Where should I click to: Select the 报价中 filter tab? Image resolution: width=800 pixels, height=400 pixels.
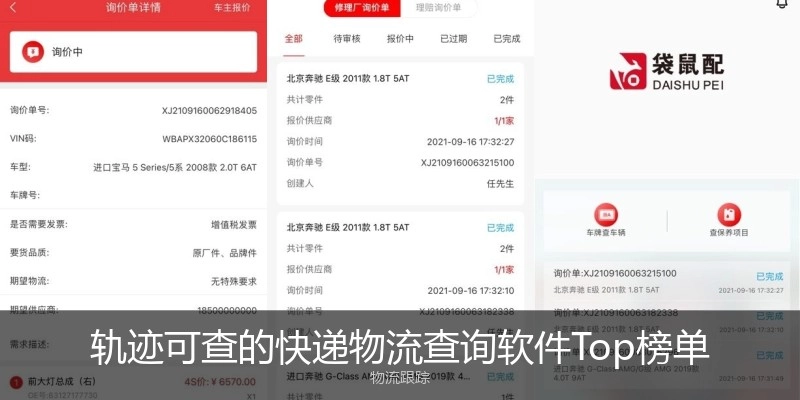click(x=400, y=39)
